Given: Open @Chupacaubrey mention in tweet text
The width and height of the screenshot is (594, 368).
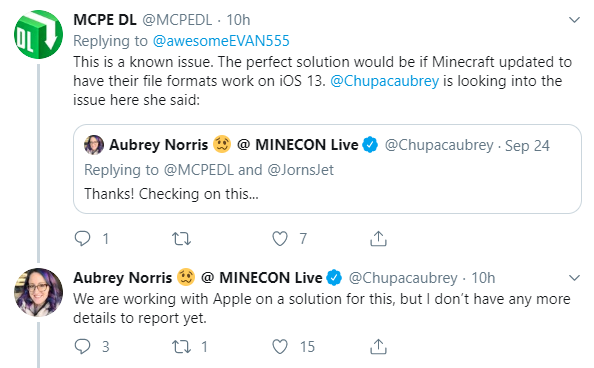Looking at the screenshot, I should pyautogui.click(x=385, y=81).
